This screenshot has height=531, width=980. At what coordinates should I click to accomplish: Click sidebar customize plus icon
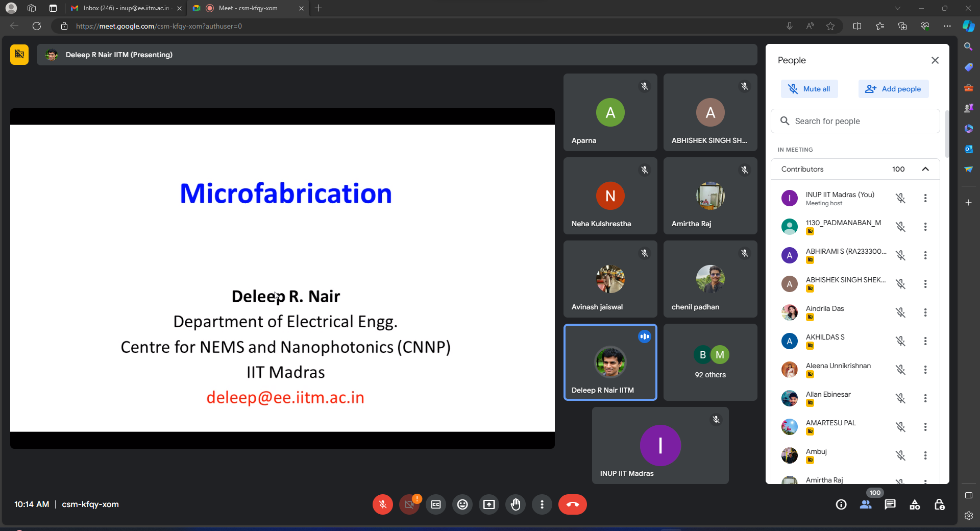click(968, 203)
